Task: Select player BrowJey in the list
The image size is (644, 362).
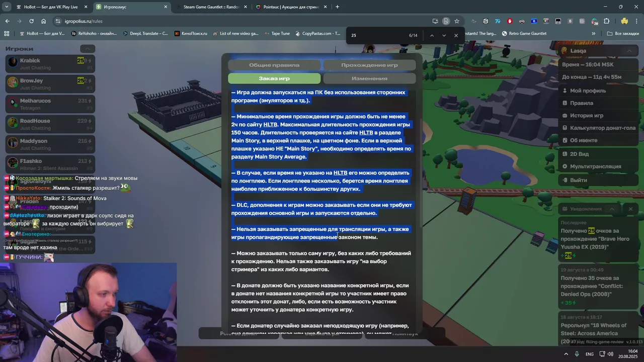Action: (50, 84)
